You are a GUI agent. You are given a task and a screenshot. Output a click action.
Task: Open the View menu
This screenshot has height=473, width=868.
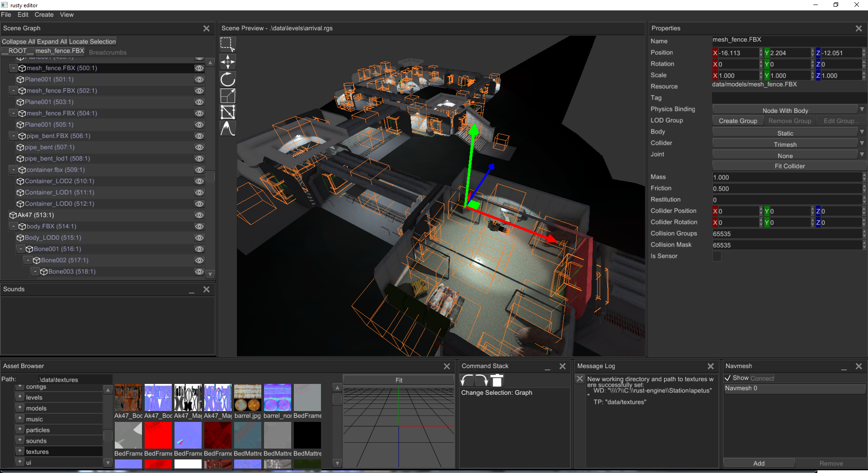tap(67, 15)
